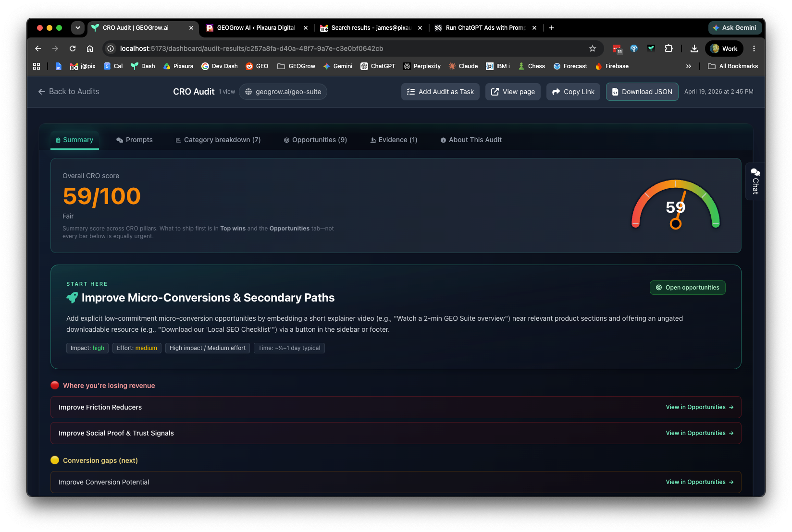Viewport: 792px width, 532px height.
Task: Click the Copy Link button
Action: click(573, 92)
